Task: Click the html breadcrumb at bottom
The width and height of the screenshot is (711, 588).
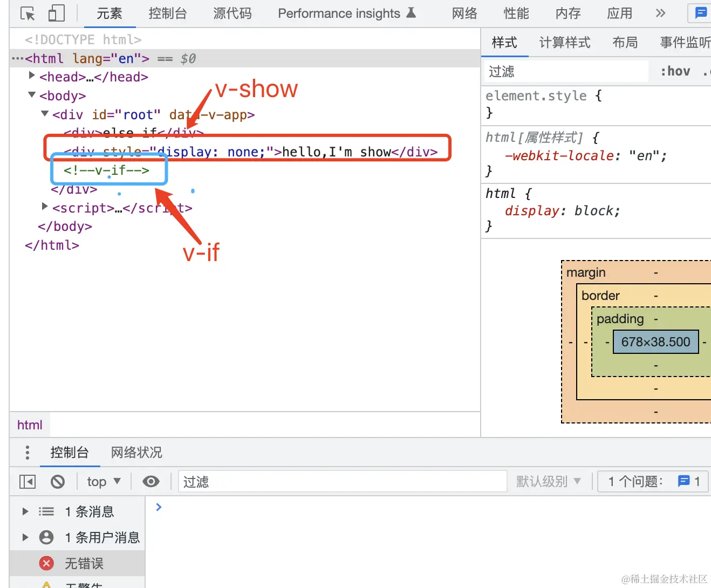Action: (30, 425)
